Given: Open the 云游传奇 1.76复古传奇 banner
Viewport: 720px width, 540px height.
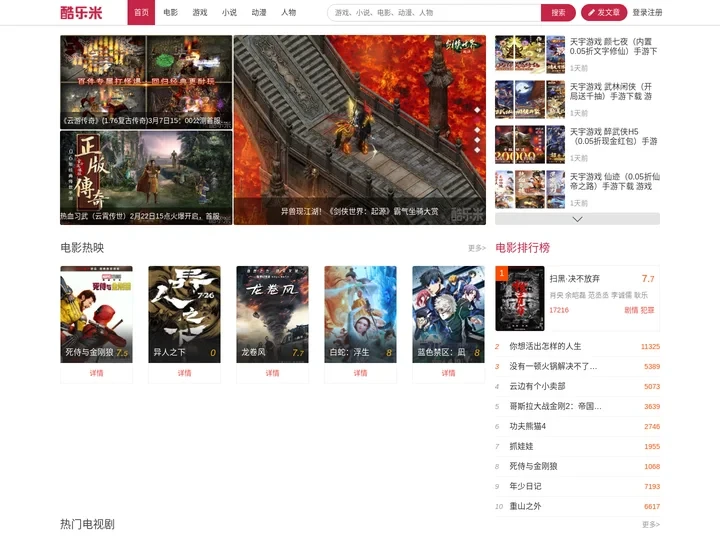Looking at the screenshot, I should pyautogui.click(x=146, y=82).
